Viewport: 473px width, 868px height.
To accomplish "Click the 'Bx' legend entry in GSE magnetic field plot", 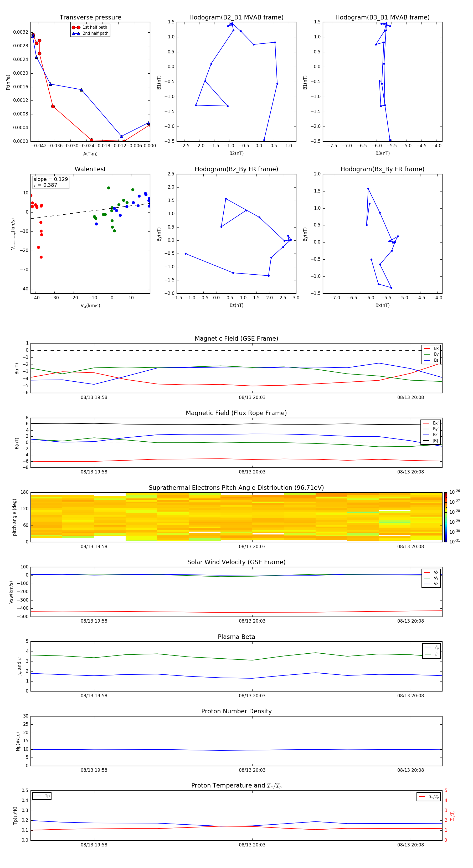I will pyautogui.click(x=431, y=349).
